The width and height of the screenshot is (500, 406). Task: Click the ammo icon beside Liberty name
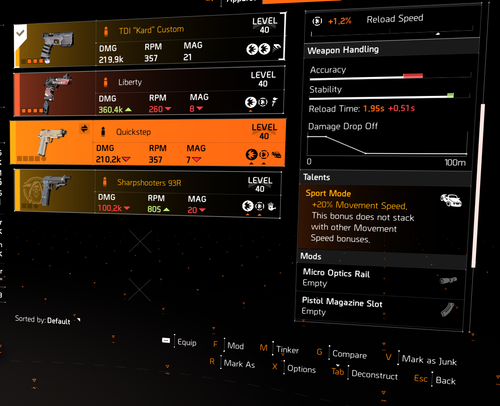[106, 82]
